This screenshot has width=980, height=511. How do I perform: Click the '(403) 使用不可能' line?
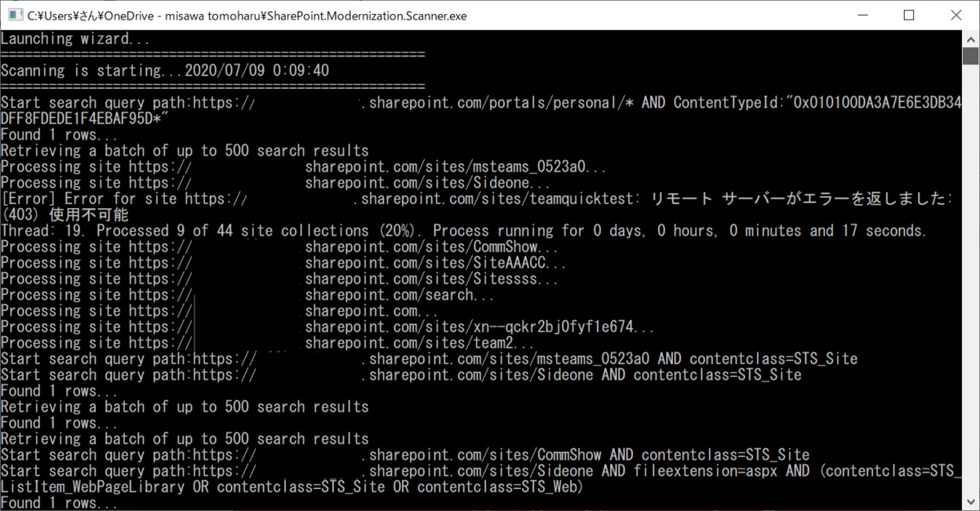(x=65, y=216)
